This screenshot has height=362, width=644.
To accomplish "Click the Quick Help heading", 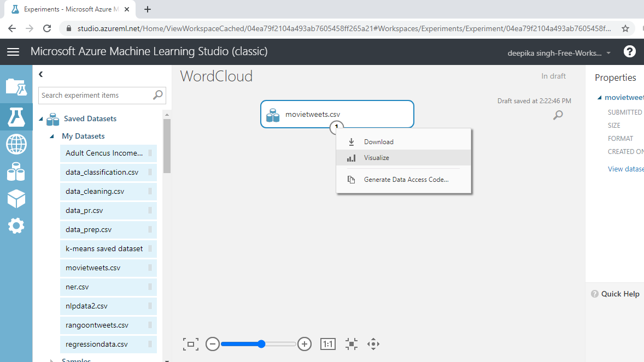I will [620, 294].
